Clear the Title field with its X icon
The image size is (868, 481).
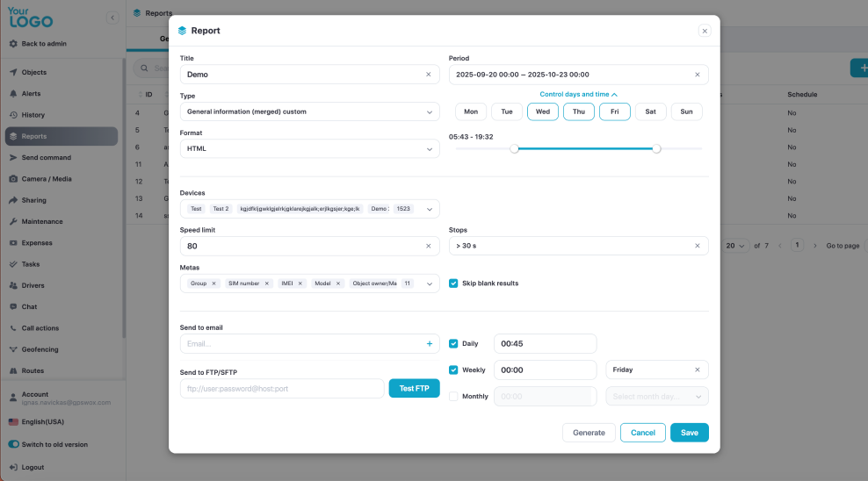(x=429, y=75)
